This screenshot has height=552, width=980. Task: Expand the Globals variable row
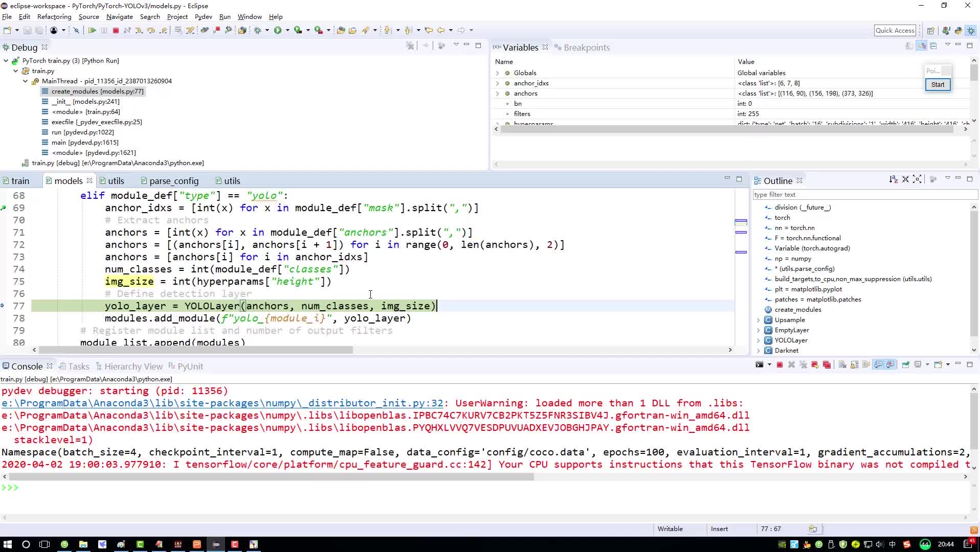[497, 73]
